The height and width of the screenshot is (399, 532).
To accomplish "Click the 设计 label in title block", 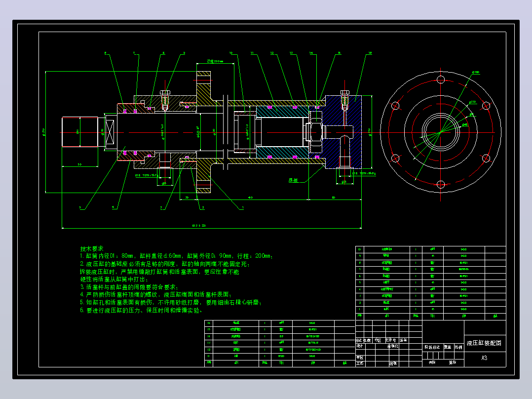I will pyautogui.click(x=360, y=346).
